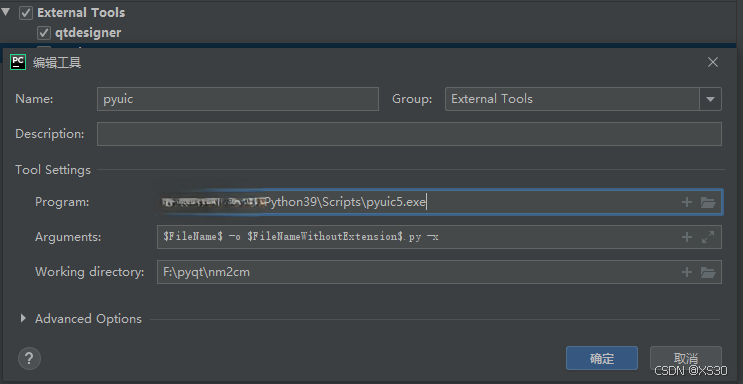This screenshot has height=384, width=743.
Task: Insert macro into Working directory via plus icon
Action: (x=687, y=272)
